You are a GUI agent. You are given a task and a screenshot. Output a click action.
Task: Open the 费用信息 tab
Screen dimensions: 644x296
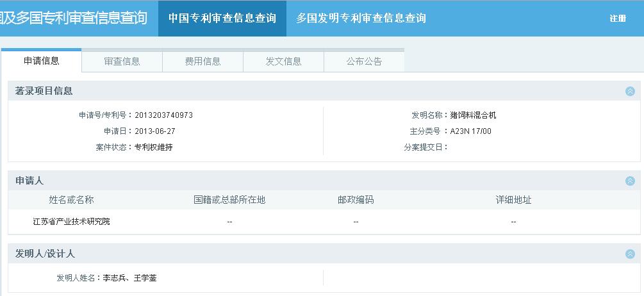202,62
